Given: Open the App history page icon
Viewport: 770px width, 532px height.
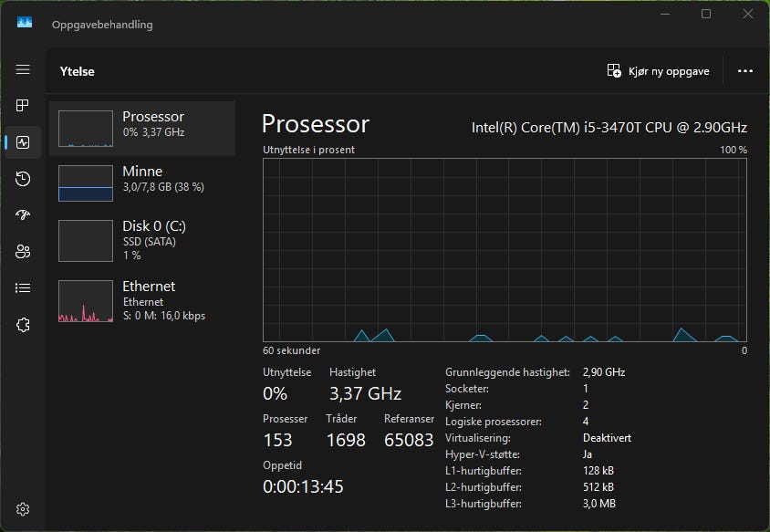Looking at the screenshot, I should point(23,179).
